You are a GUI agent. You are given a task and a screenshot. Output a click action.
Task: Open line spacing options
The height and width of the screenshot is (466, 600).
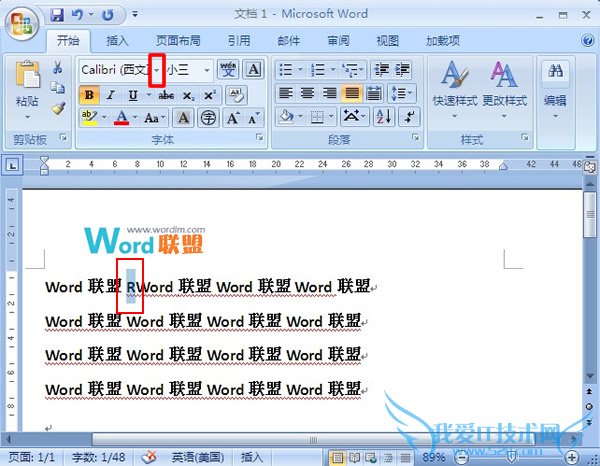click(x=402, y=93)
